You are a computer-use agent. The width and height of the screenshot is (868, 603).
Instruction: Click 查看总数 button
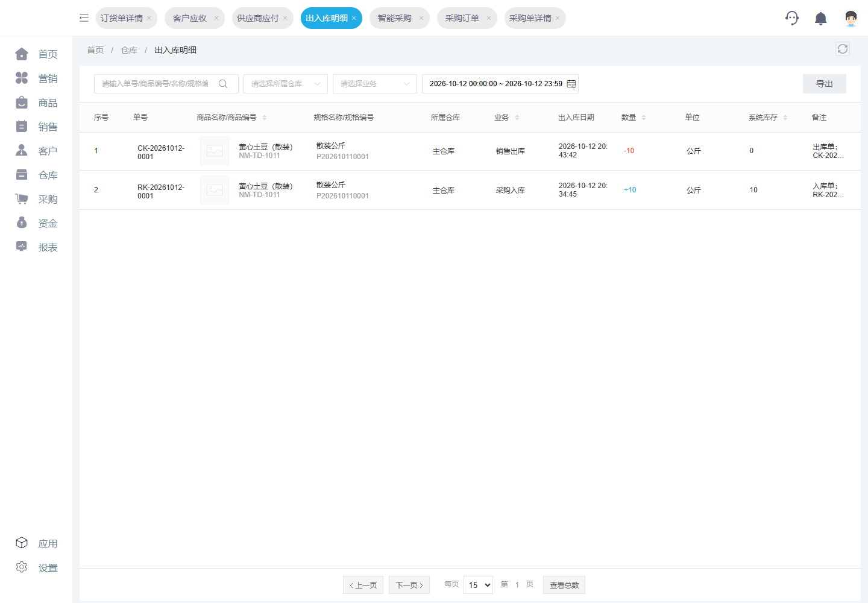click(564, 585)
